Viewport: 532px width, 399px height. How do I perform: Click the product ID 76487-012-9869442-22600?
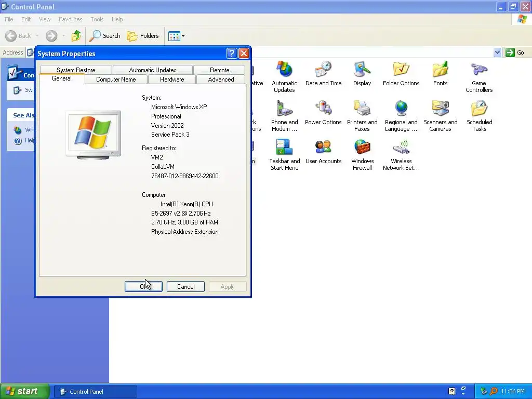pos(184,176)
